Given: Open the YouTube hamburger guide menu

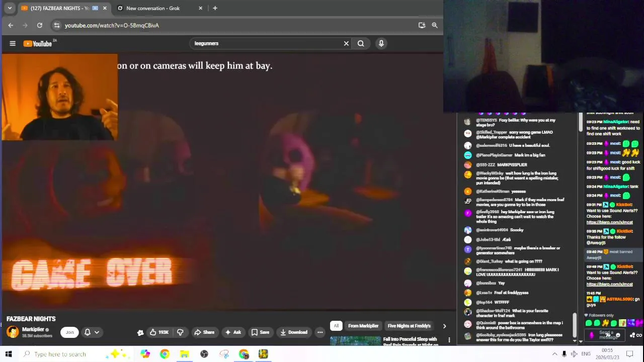Looking at the screenshot, I should [x=13, y=44].
